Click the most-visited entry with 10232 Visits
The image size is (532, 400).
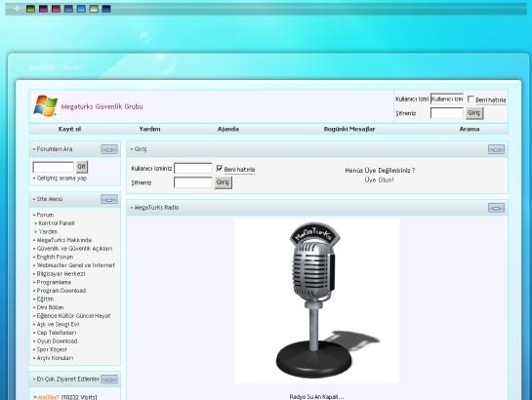click(x=49, y=397)
